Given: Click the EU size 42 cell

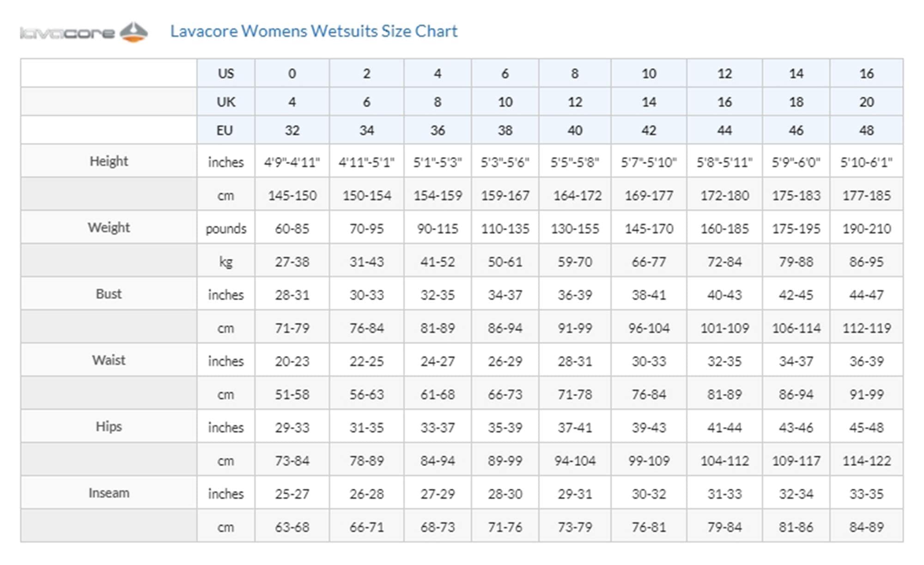Looking at the screenshot, I should (649, 130).
